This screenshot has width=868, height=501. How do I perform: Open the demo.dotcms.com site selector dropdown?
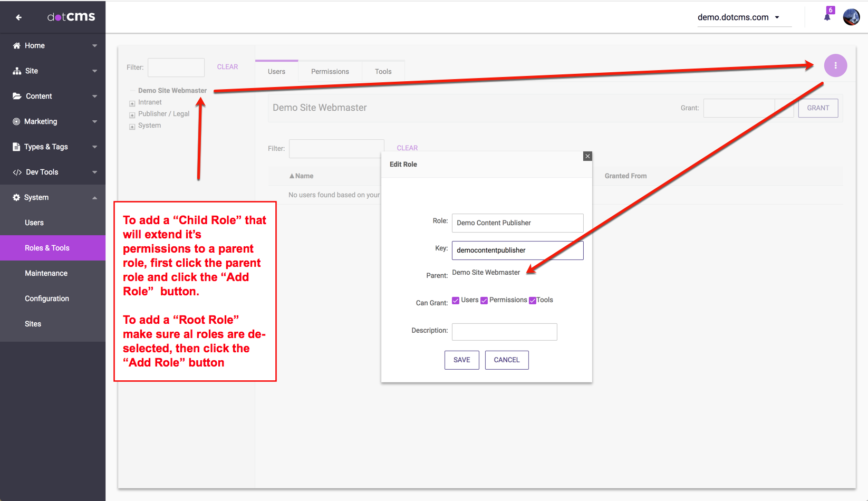coord(738,17)
